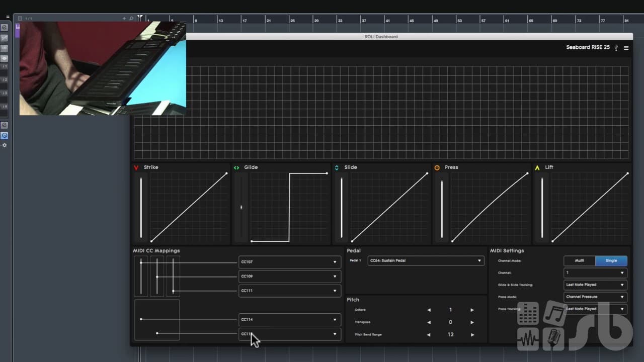Open the MIDI Channel dropdown
Viewport: 644px width, 362px height.
(596, 273)
